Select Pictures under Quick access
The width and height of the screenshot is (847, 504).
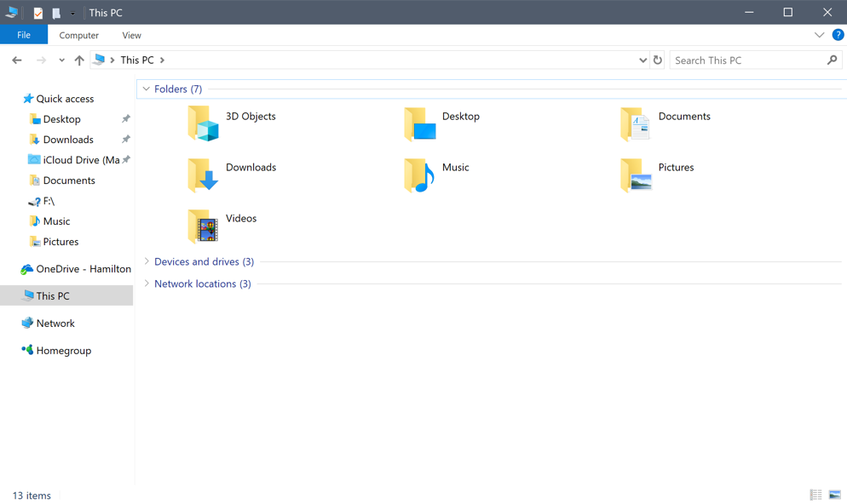point(60,242)
